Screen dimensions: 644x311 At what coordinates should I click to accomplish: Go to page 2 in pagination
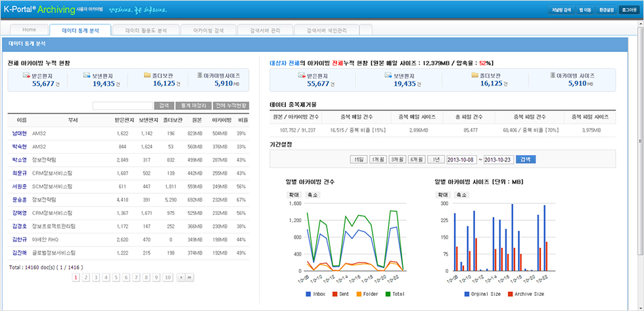point(86,277)
